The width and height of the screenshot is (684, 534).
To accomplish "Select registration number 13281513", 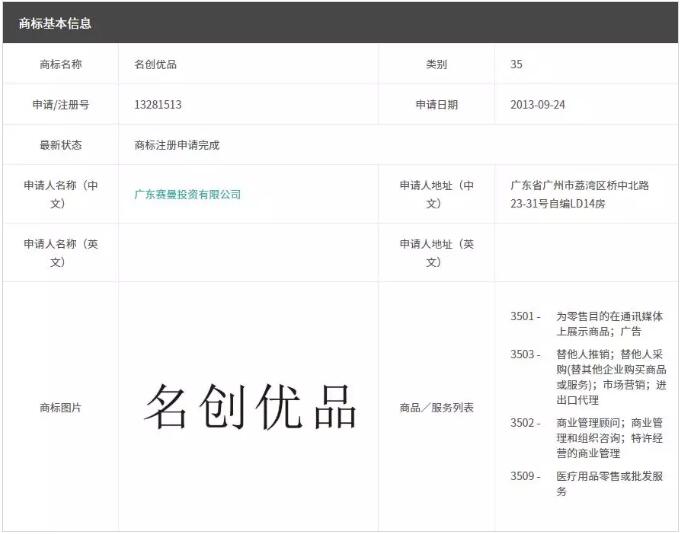I will click(158, 104).
